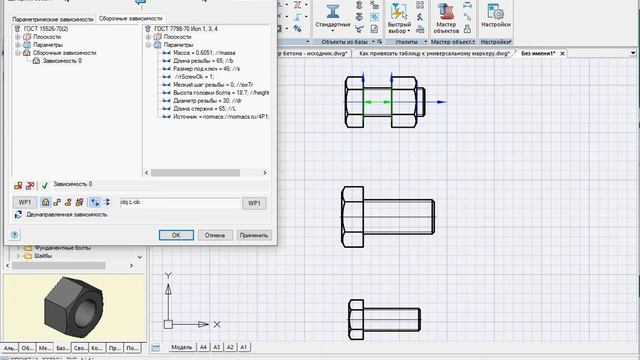Click the layout list icon left of Модель

click(156, 347)
